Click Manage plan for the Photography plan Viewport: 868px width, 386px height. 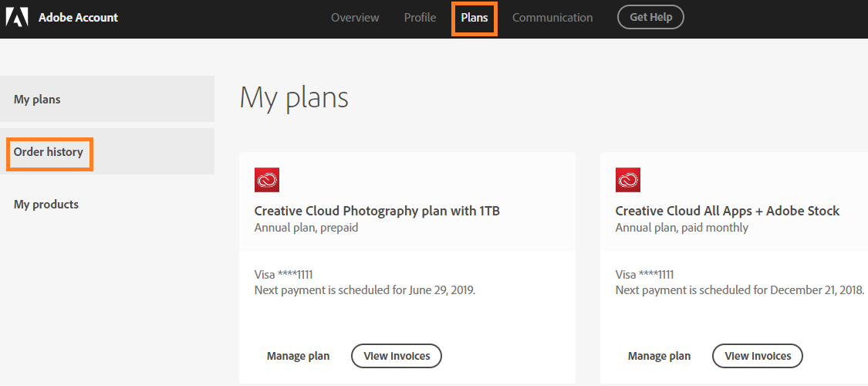(x=298, y=356)
